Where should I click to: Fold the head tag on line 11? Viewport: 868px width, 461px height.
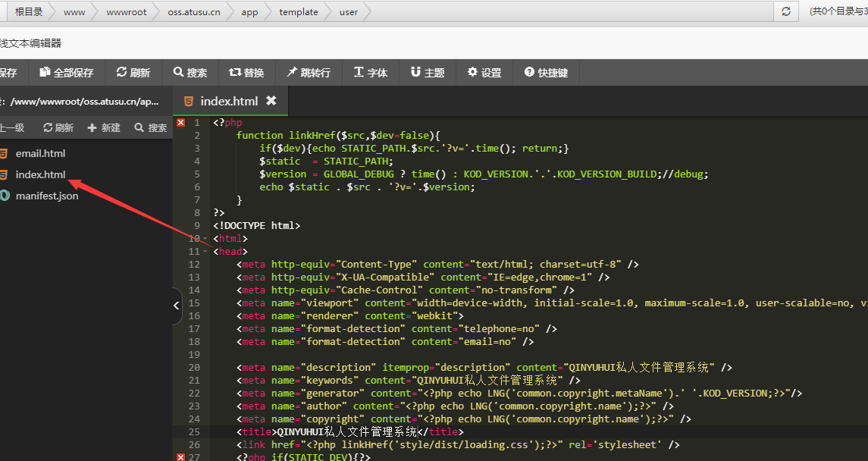tap(205, 251)
